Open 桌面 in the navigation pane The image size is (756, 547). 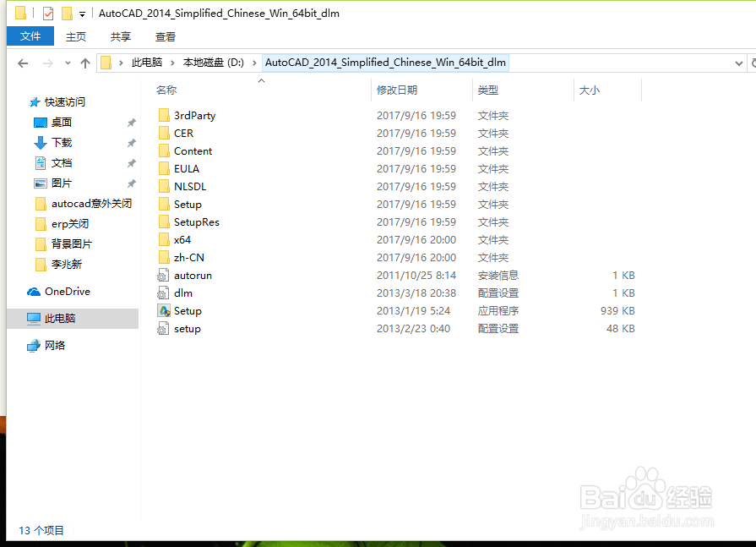coord(62,123)
